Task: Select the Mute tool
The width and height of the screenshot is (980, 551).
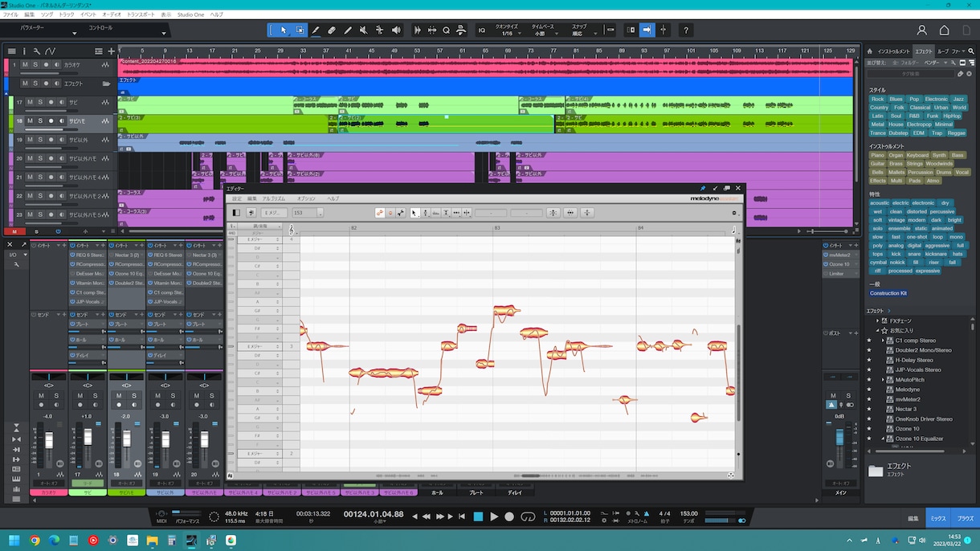Action: tap(364, 31)
